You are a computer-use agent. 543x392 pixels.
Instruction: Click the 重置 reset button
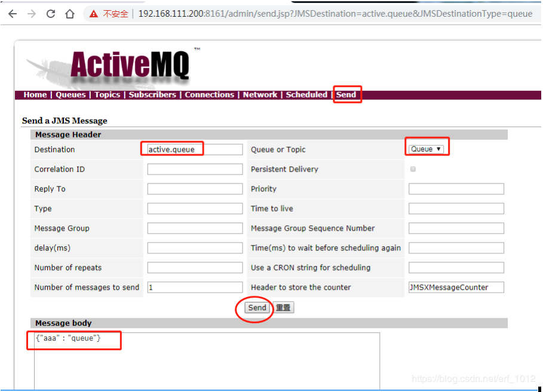tap(283, 308)
